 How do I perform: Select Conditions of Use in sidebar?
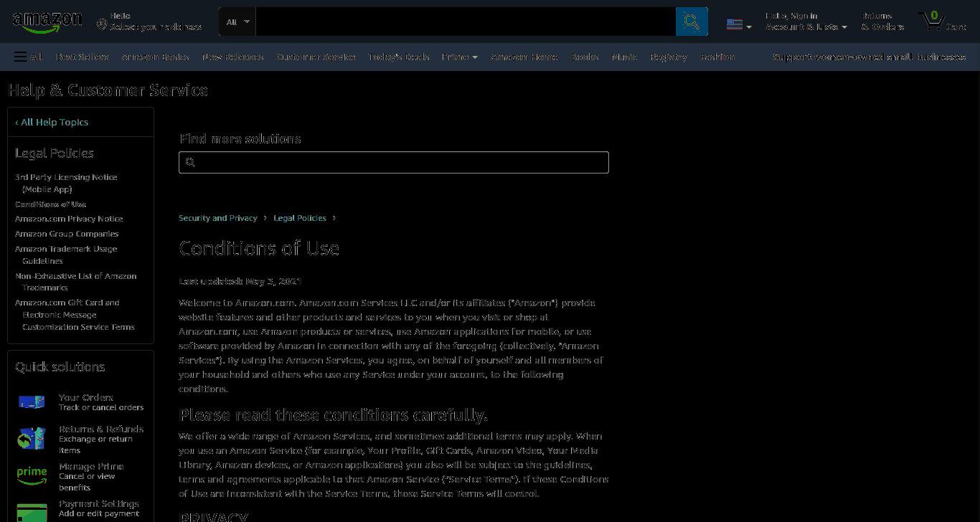50,204
